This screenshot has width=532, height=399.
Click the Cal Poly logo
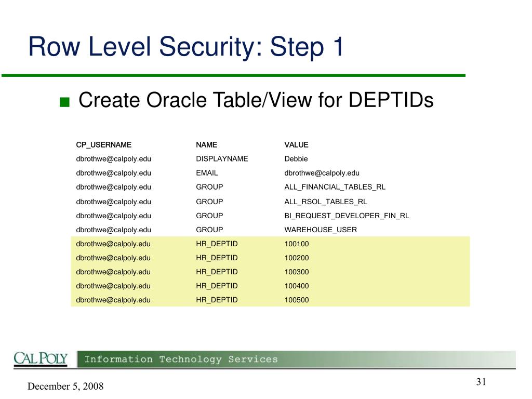(41, 360)
